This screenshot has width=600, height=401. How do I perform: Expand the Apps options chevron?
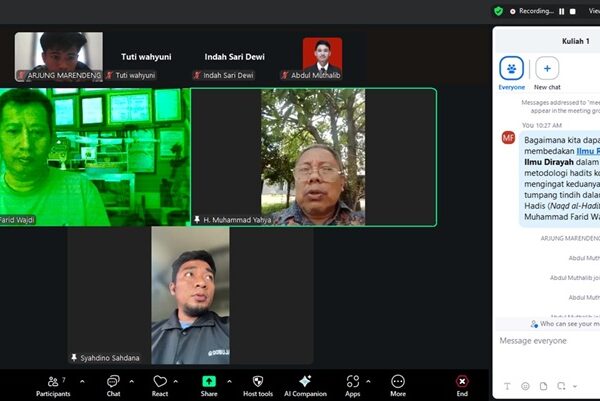(368, 381)
